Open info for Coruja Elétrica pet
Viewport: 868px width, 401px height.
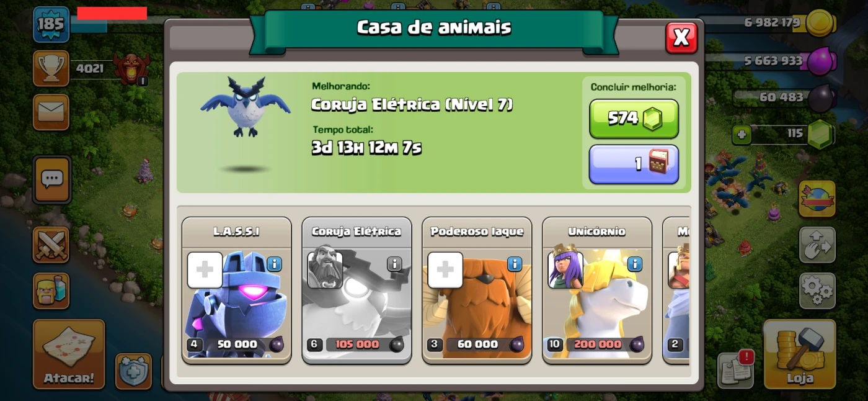[x=394, y=264]
